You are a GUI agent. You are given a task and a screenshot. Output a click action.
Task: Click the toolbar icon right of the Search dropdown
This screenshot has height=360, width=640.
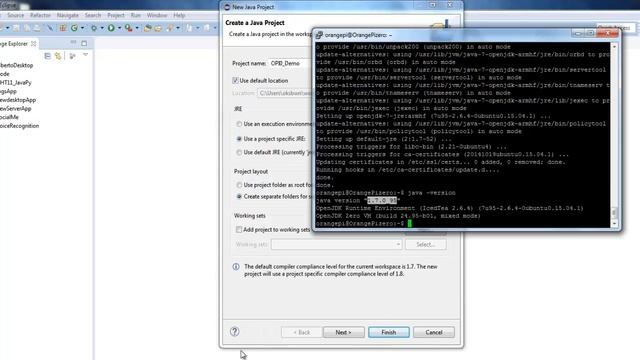tap(189, 28)
